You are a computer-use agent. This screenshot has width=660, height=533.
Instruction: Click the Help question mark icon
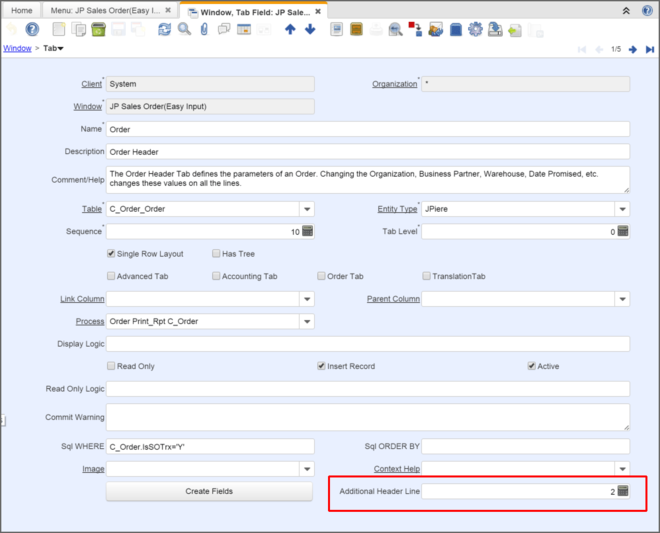[x=32, y=29]
